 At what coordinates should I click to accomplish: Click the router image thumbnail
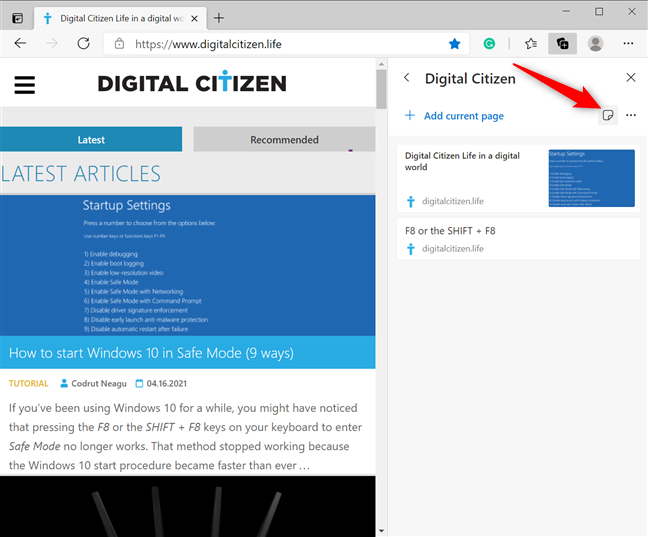tap(188, 506)
